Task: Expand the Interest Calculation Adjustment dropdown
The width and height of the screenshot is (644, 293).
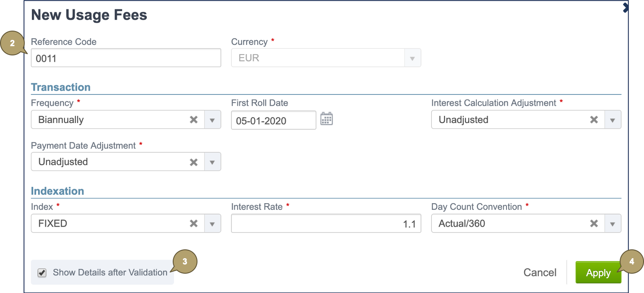Action: [613, 120]
